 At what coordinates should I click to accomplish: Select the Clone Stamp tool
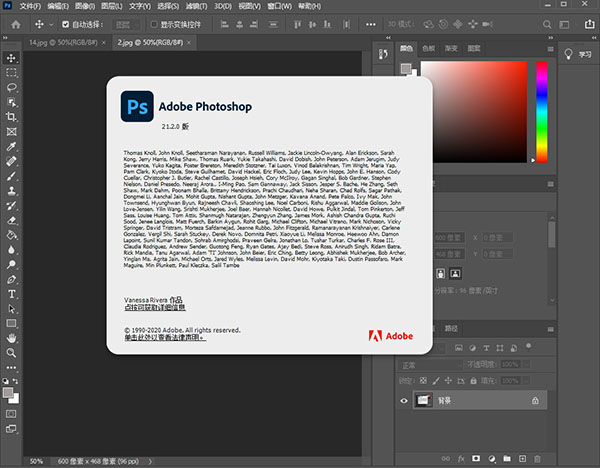(x=11, y=191)
